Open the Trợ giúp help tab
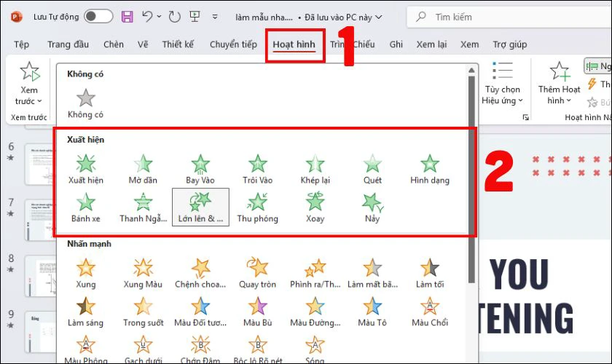612x364 pixels. pyautogui.click(x=510, y=44)
